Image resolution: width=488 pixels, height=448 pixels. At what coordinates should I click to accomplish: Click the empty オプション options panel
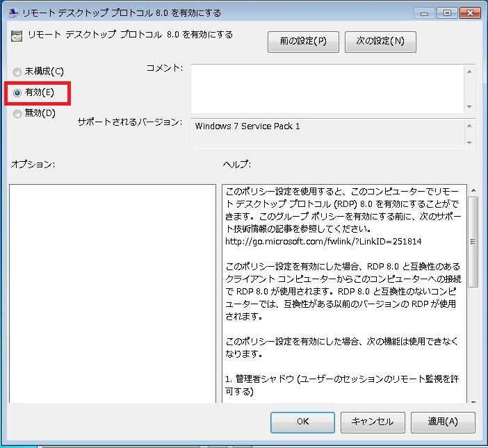(x=112, y=292)
